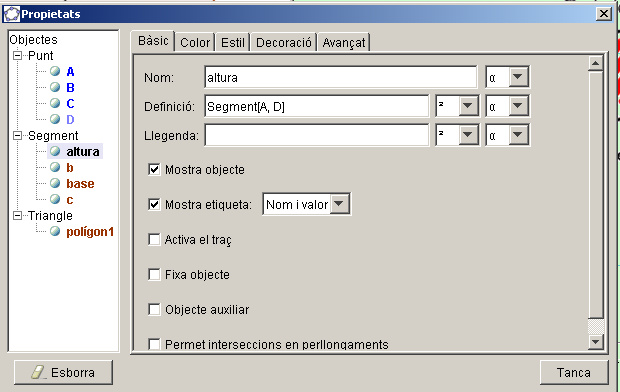Select the base segment in the tree
Screen dimensions: 620x392
pos(80,184)
